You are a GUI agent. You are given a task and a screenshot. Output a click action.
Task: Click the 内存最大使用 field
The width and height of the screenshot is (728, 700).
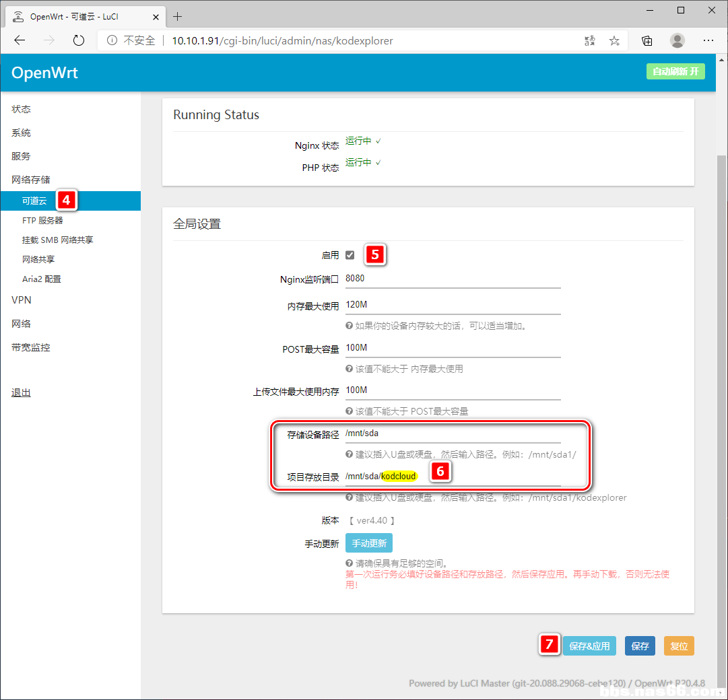453,305
